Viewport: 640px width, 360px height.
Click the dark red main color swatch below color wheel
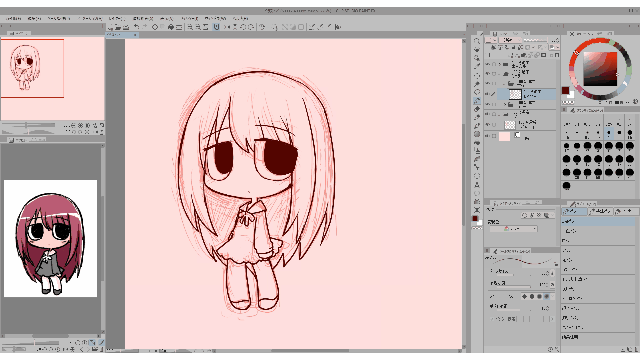tap(565, 90)
